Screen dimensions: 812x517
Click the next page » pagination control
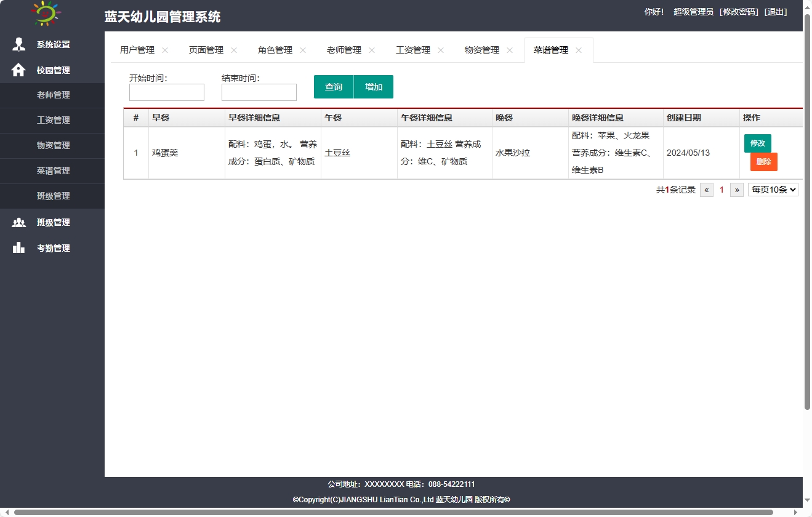(x=736, y=190)
